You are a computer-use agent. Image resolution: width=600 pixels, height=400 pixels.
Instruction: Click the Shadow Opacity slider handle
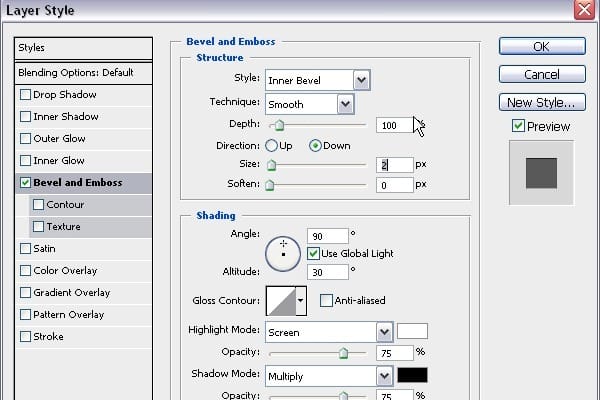pyautogui.click(x=343, y=395)
